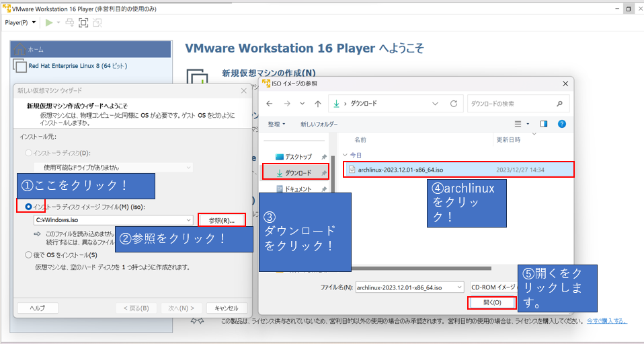Image resolution: width=644 pixels, height=344 pixels.
Task: Open the view options dropdown arrow
Action: (528, 124)
